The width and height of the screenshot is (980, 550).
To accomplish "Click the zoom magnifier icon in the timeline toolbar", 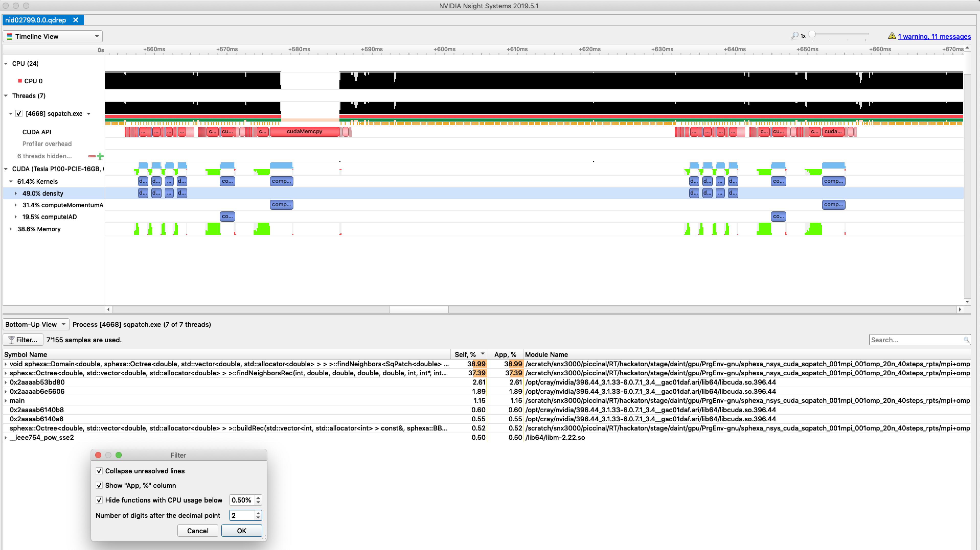I will click(794, 35).
